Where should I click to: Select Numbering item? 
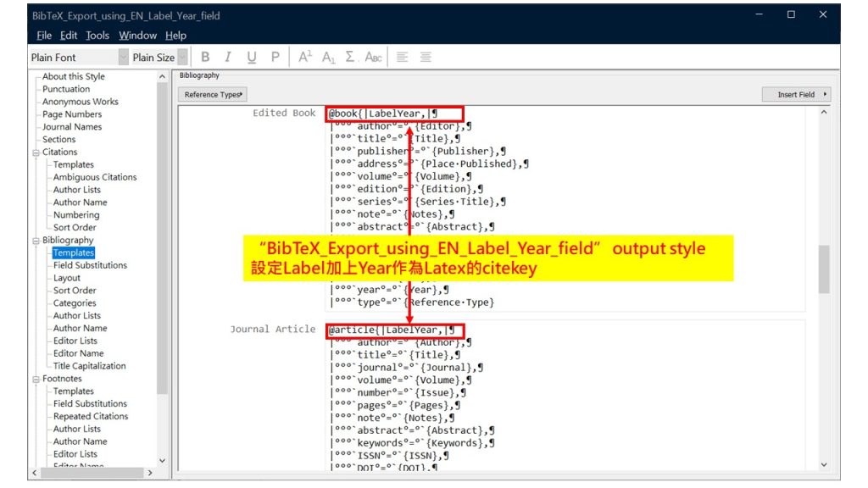[76, 215]
